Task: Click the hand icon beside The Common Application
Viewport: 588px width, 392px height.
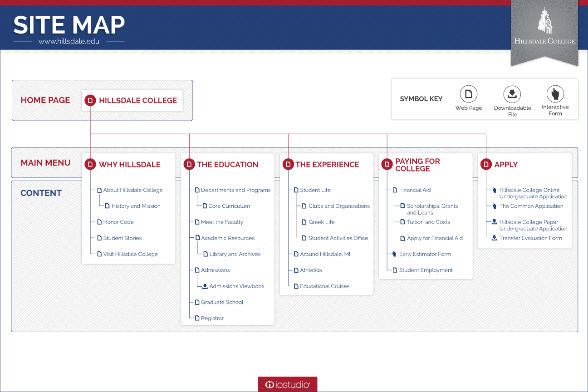Action: point(495,206)
